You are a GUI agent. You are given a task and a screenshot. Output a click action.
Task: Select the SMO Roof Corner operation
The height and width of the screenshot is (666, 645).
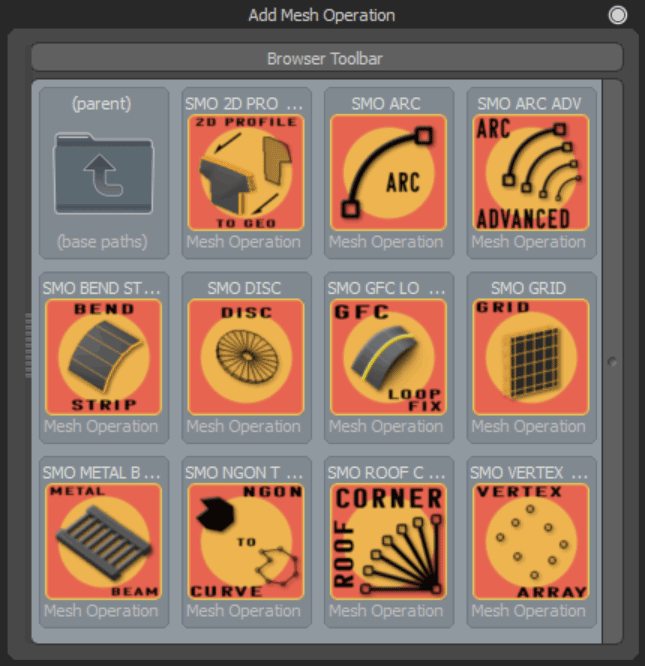coord(389,542)
